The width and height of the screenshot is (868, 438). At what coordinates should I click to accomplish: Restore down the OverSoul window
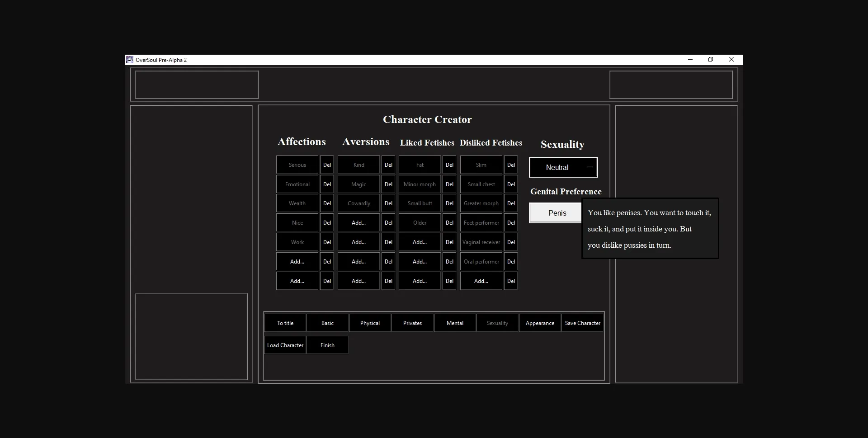(711, 60)
